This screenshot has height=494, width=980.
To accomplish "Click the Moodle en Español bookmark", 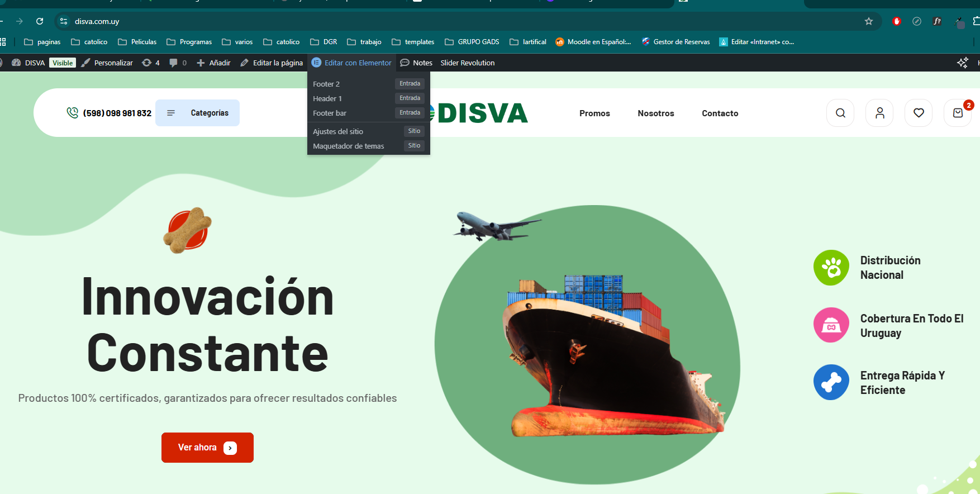I will click(593, 42).
